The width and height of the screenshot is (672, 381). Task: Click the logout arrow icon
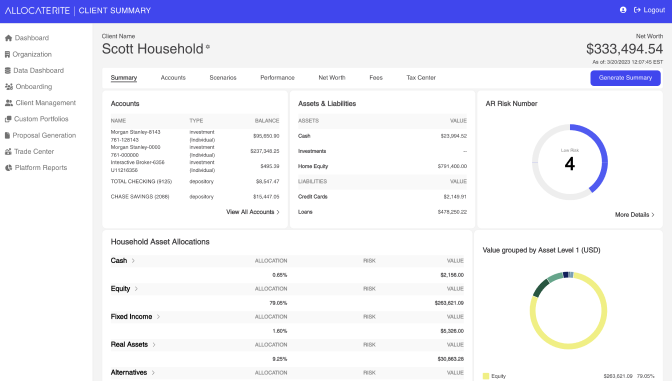[637, 10]
